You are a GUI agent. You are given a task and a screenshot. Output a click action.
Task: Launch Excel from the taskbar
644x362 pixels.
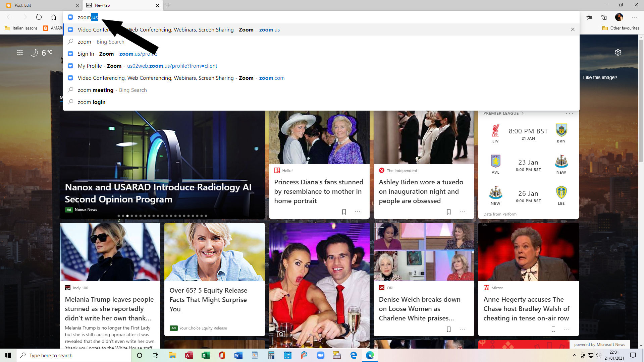click(205, 355)
